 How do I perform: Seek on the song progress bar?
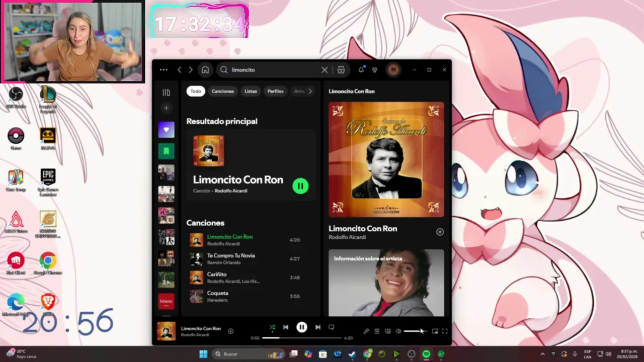tap(301, 338)
